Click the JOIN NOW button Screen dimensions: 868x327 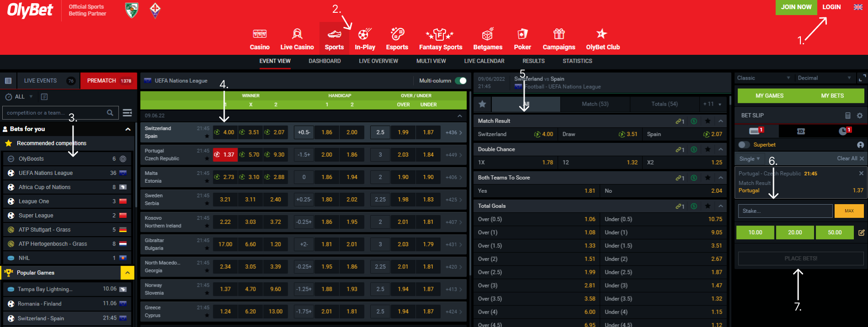[x=796, y=7]
